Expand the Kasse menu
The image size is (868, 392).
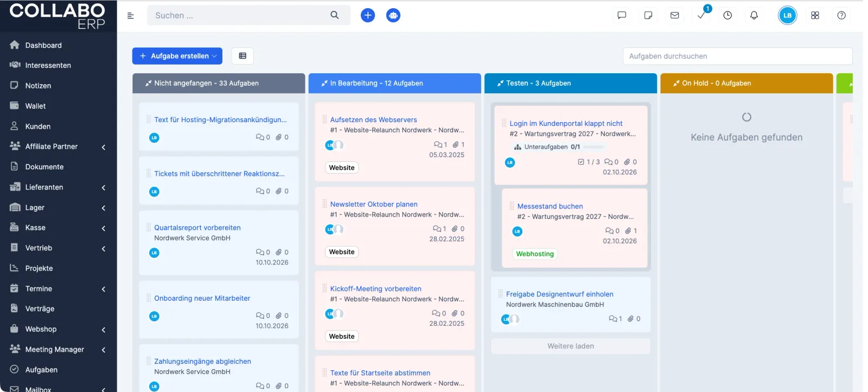coord(103,229)
